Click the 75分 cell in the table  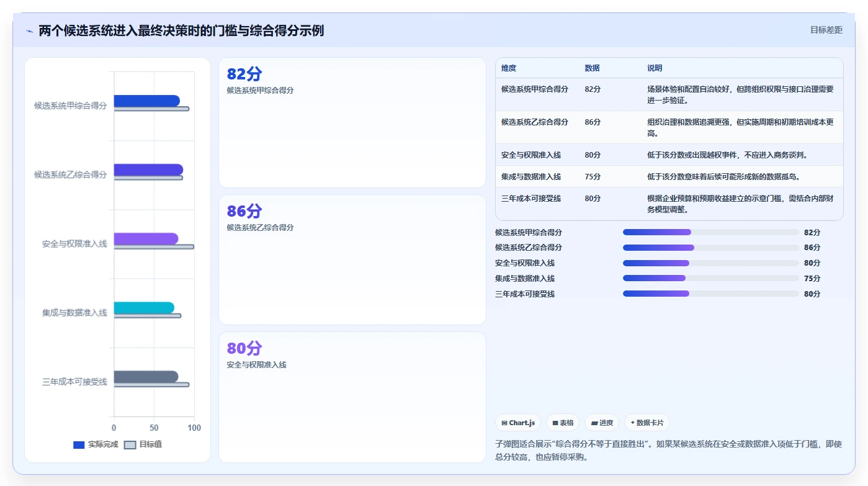coord(593,177)
